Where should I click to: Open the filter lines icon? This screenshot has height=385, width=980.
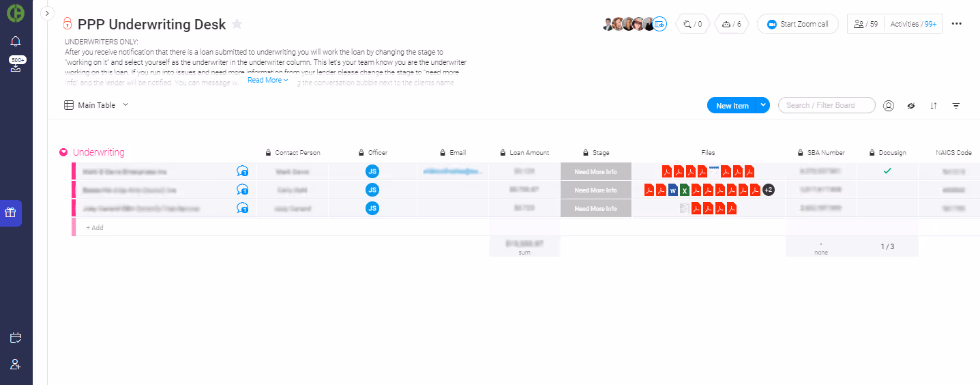(956, 106)
